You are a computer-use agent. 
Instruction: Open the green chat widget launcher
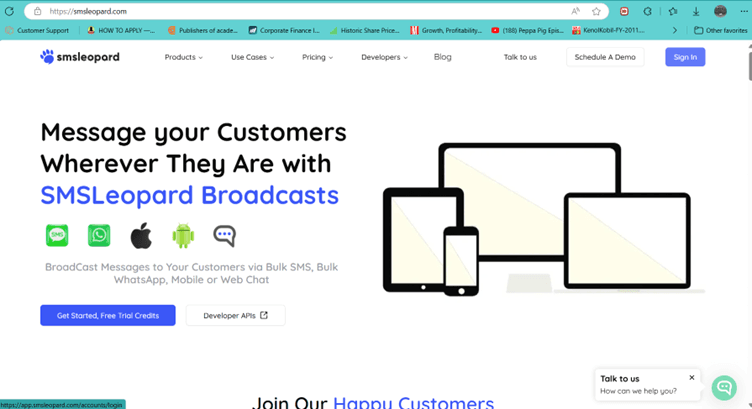pos(724,387)
